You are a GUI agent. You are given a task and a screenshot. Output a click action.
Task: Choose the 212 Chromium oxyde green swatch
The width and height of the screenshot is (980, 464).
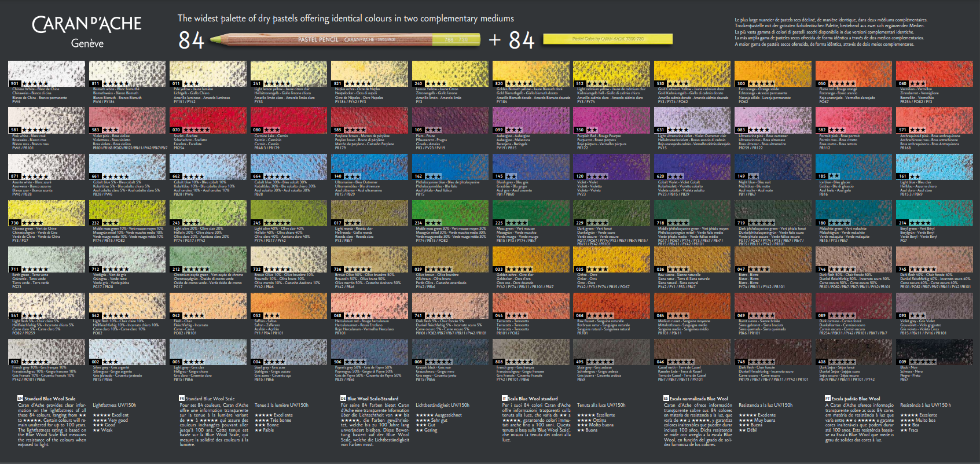point(208,259)
